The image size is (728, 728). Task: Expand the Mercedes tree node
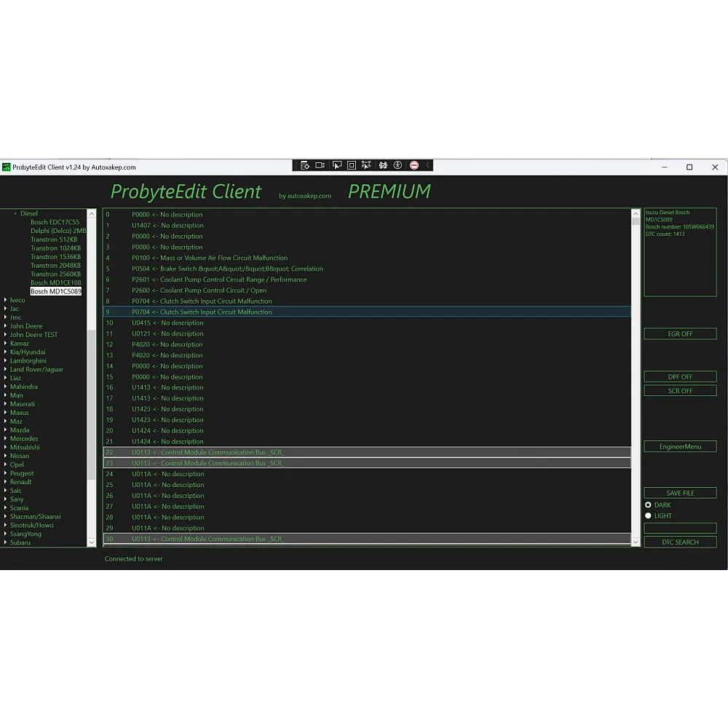pyautogui.click(x=6, y=438)
